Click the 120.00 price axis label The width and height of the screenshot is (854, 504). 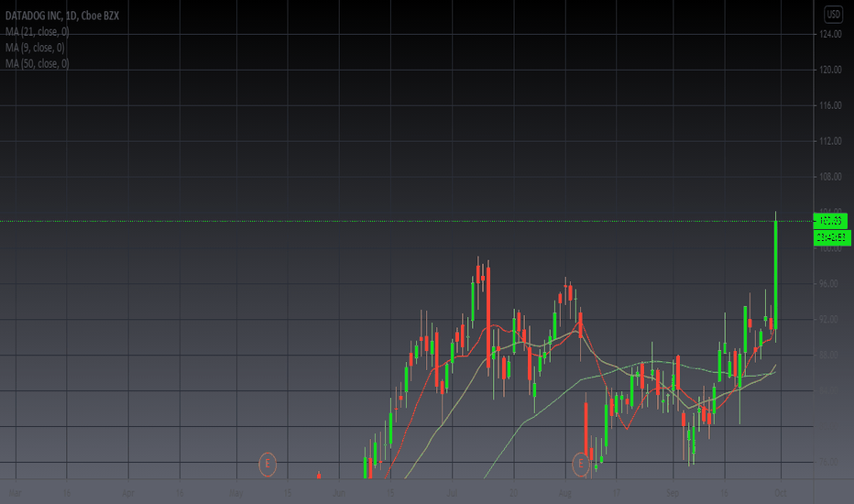pyautogui.click(x=830, y=70)
